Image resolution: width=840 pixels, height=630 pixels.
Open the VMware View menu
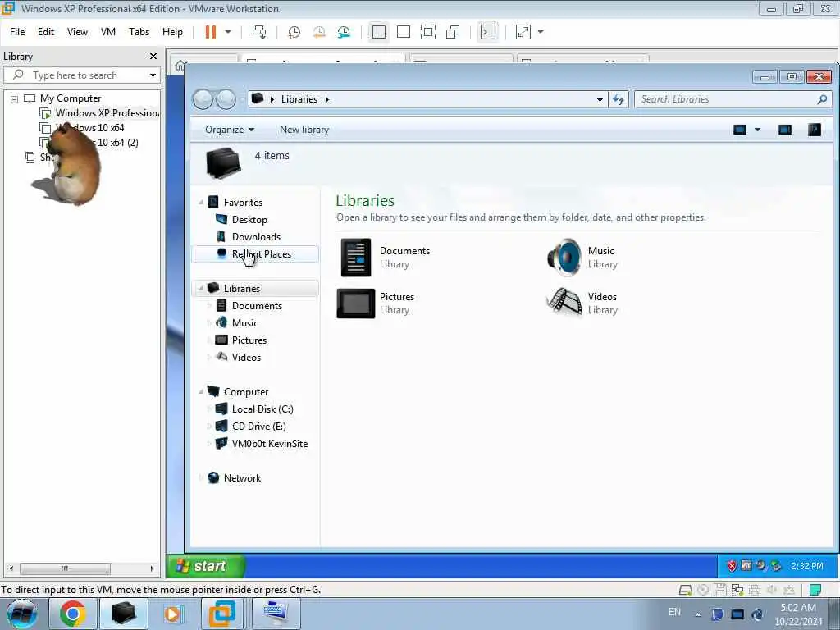pyautogui.click(x=77, y=32)
